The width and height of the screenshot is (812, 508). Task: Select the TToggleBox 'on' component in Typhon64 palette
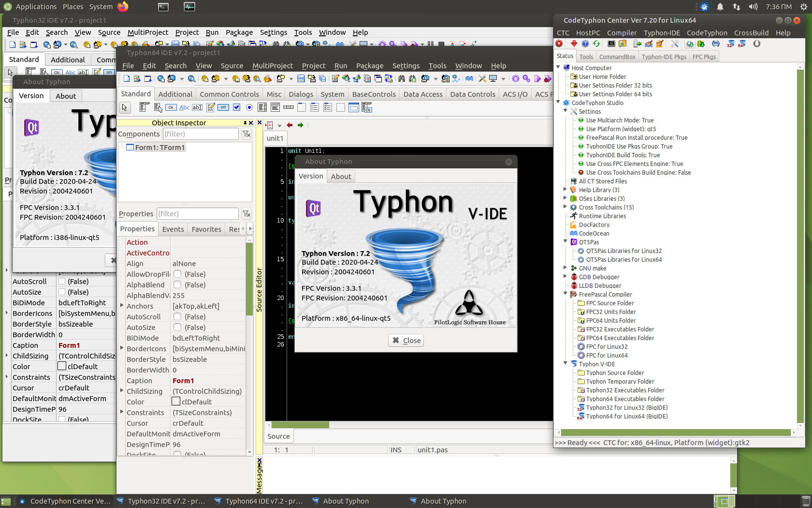point(223,107)
